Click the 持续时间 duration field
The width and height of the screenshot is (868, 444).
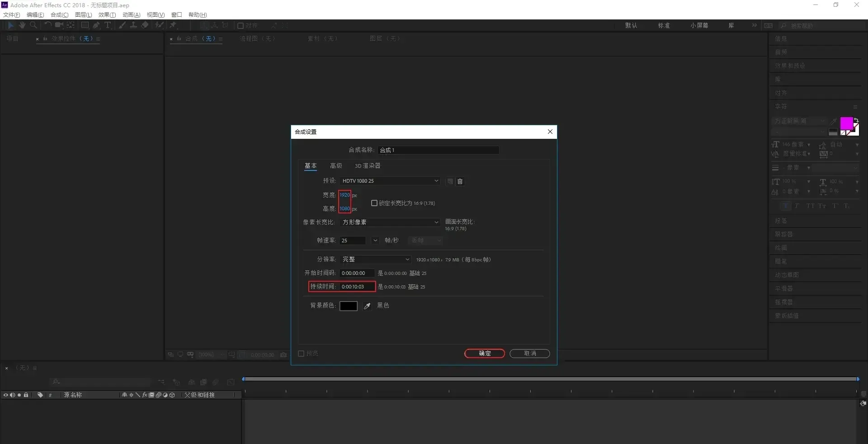pyautogui.click(x=357, y=287)
